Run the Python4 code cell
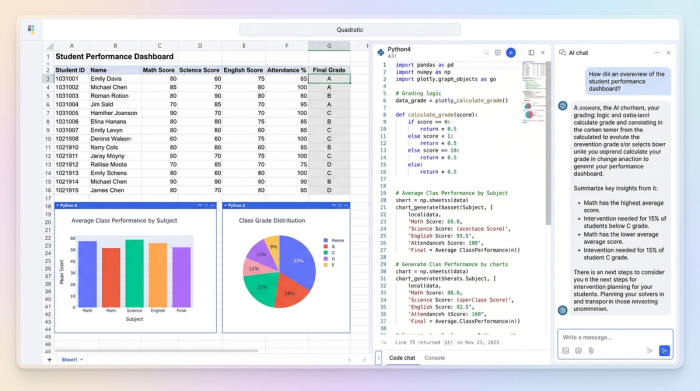The image size is (700, 391). [511, 53]
